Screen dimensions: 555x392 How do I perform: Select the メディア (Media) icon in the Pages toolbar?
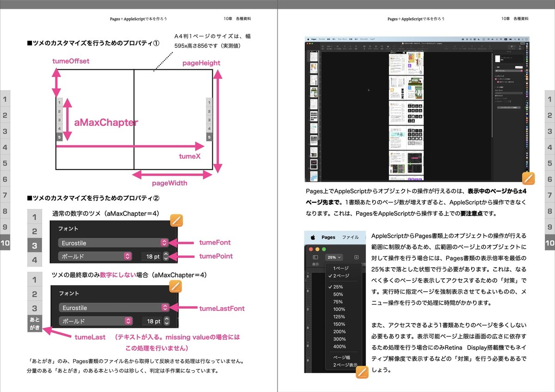388,45
